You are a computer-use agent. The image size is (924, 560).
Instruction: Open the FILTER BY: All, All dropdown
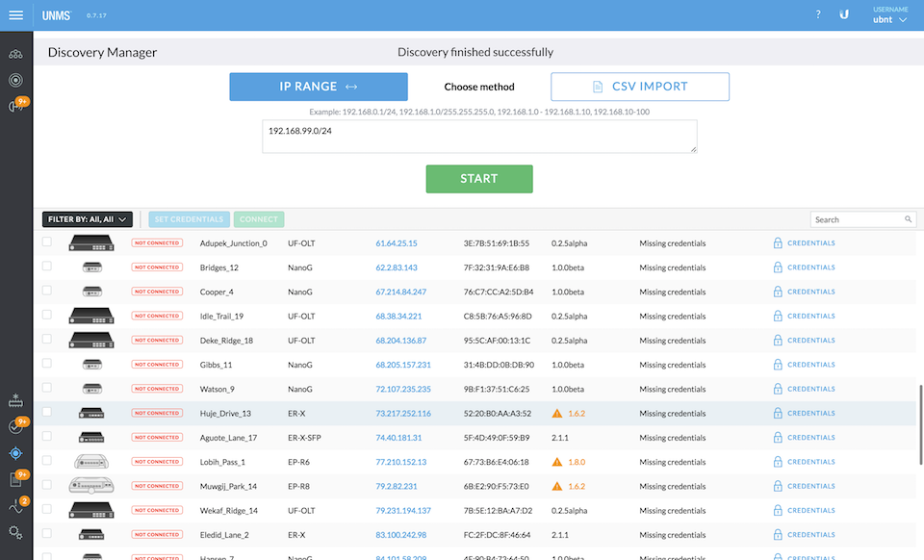tap(88, 219)
